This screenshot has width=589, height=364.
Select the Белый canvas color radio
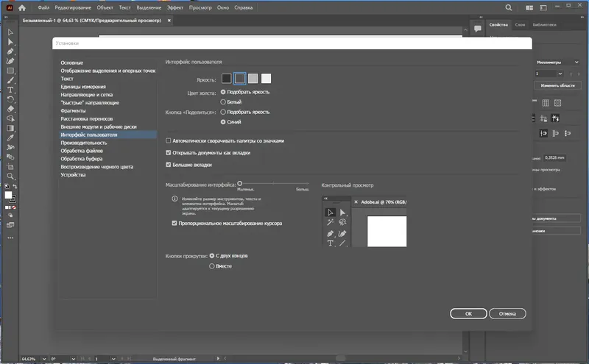point(223,101)
